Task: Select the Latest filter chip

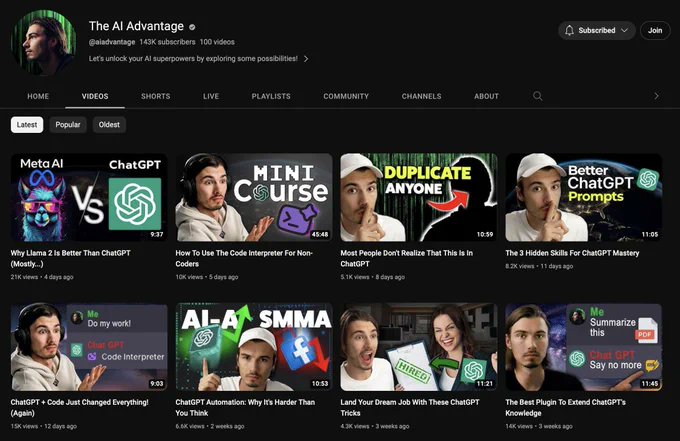Action: pos(27,125)
